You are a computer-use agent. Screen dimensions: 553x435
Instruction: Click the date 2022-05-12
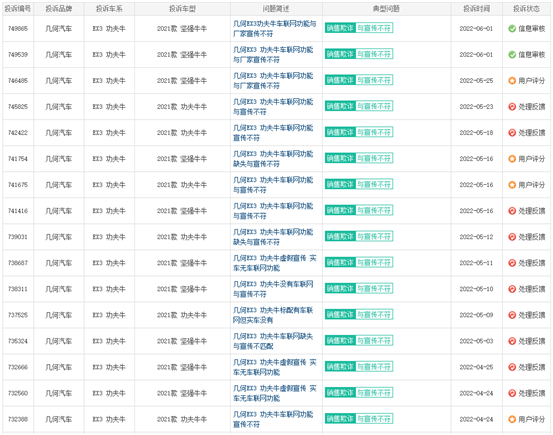pyautogui.click(x=476, y=237)
